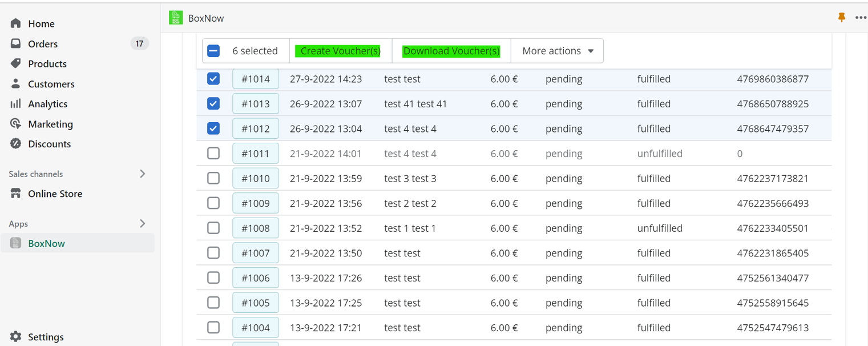868x346 pixels.
Task: Uncheck the checkbox for order #1014
Action: [213, 79]
